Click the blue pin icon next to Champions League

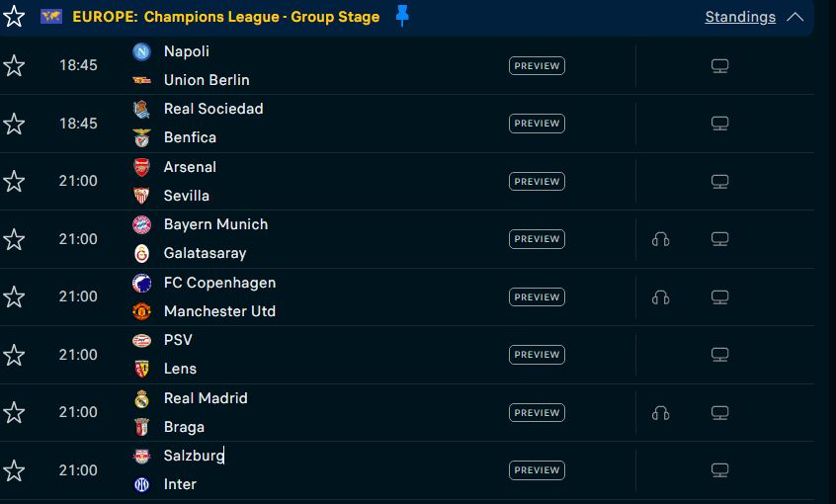[x=402, y=16]
